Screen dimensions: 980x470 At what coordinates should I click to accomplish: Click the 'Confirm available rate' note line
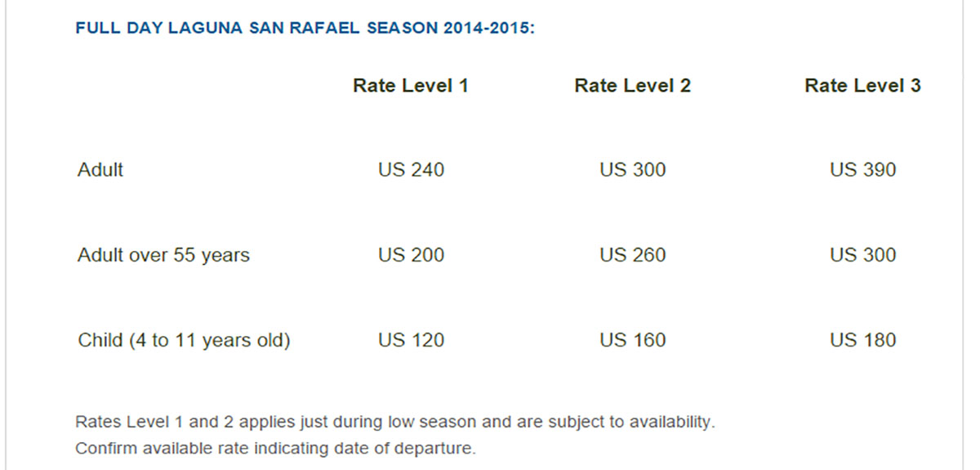click(275, 448)
